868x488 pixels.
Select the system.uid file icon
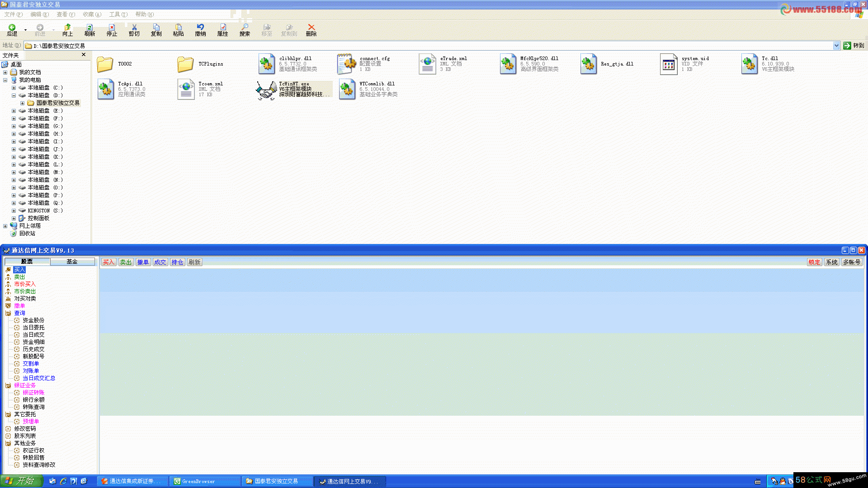(668, 64)
